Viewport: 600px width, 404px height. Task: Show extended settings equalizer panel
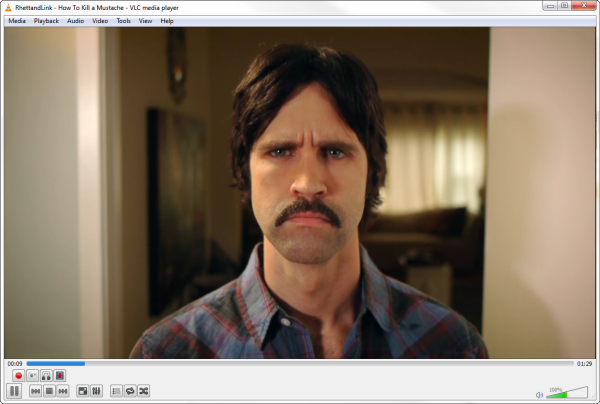pos(97,390)
